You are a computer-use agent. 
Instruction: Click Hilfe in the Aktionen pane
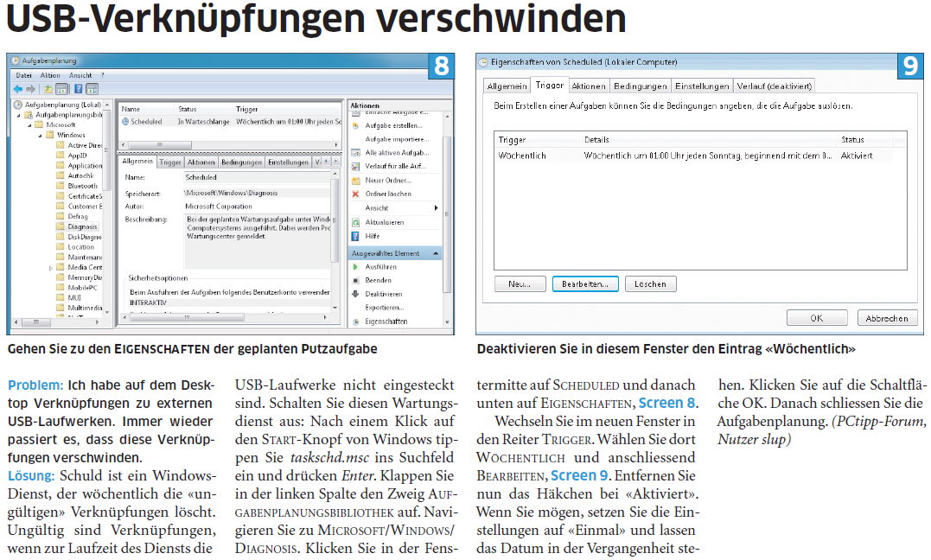373,236
